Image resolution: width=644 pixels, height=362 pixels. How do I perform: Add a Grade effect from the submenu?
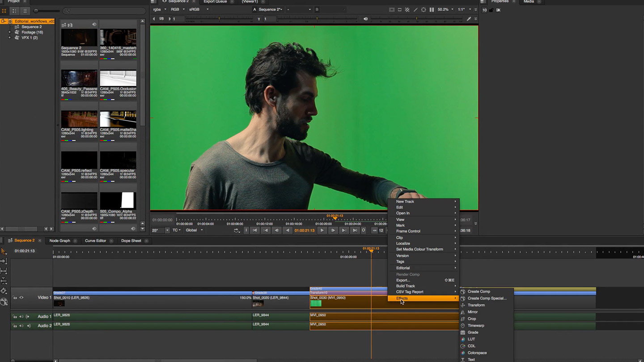click(473, 333)
